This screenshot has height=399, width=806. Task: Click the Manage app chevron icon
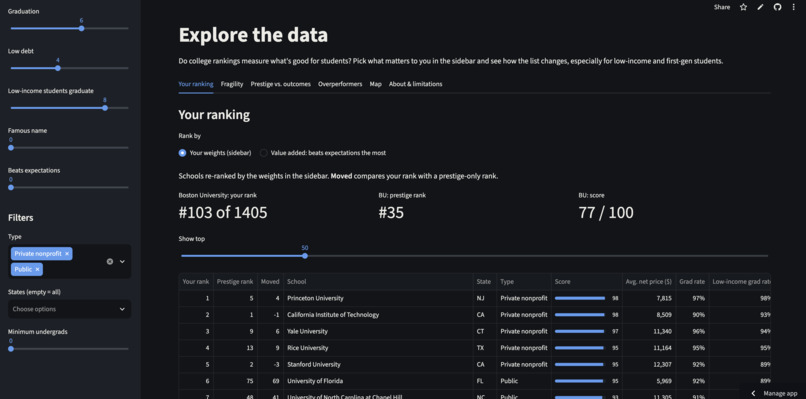753,393
